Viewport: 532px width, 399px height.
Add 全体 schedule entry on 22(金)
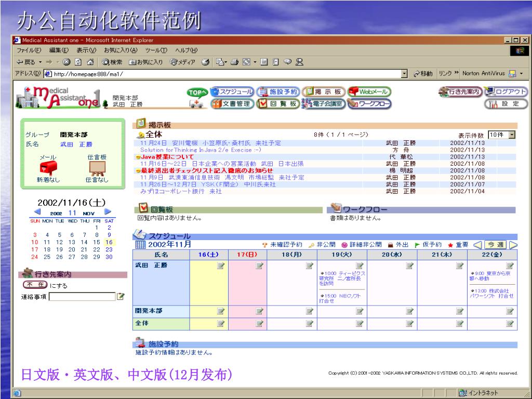click(510, 323)
